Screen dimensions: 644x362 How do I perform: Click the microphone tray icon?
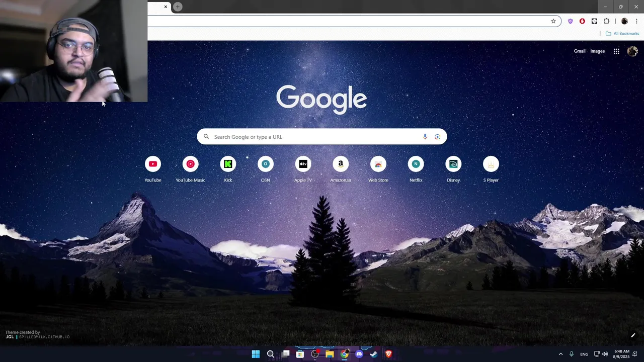[x=572, y=354]
